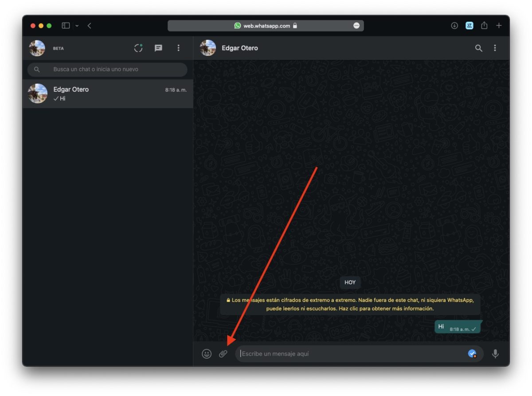
Task: Open the chat header three-dot menu
Action: 495,48
